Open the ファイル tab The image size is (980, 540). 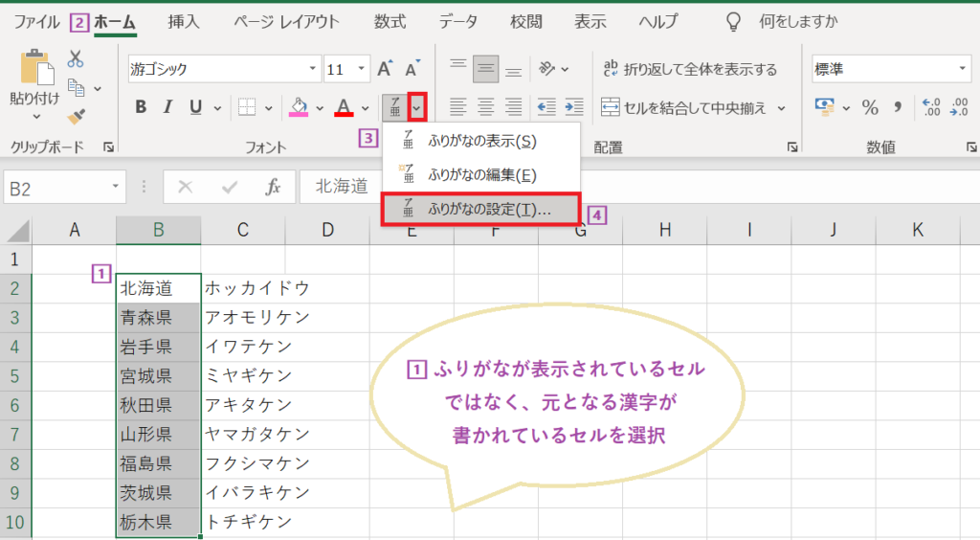click(36, 22)
